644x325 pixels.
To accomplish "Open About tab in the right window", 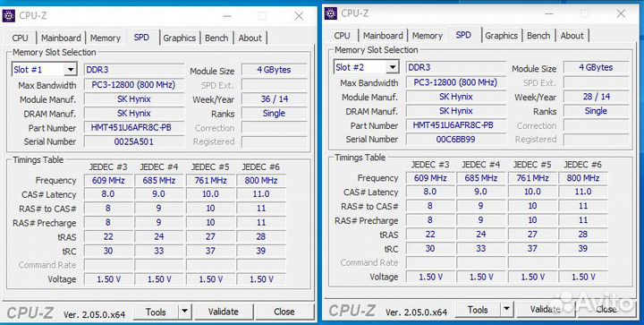I will click(572, 35).
